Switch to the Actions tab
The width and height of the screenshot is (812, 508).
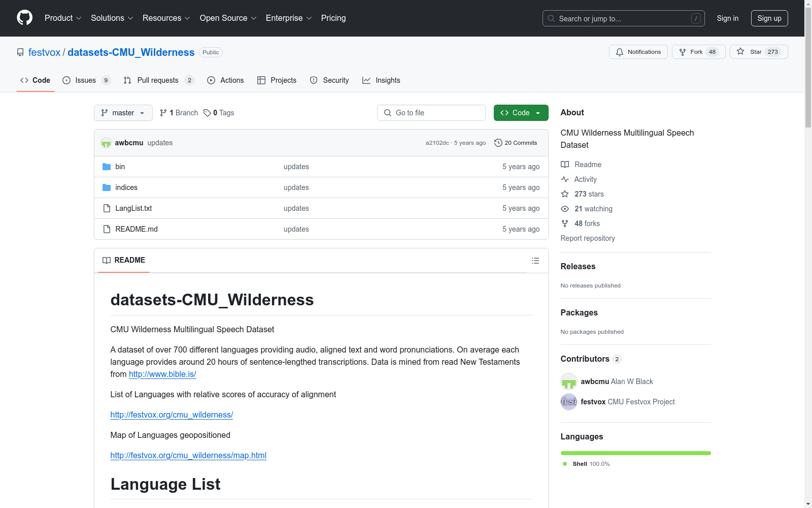click(x=225, y=80)
